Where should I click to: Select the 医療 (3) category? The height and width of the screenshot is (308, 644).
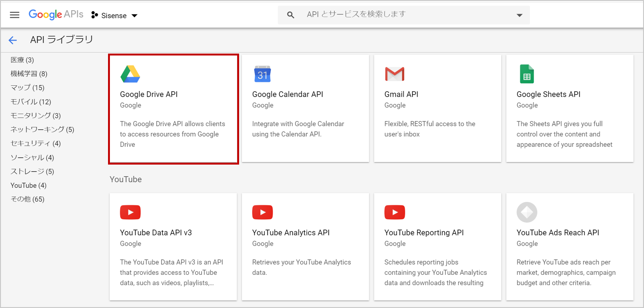[22, 60]
